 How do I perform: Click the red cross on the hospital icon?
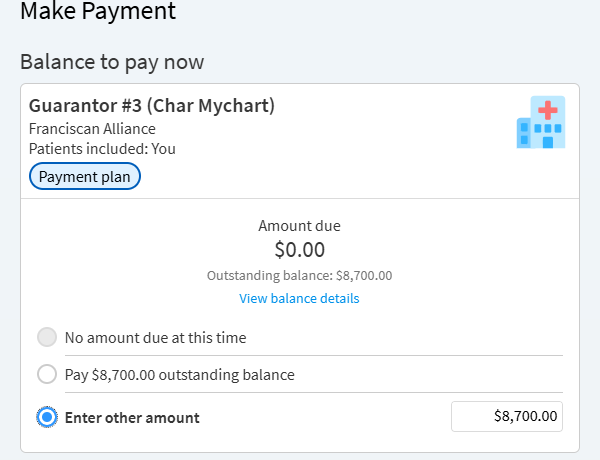tap(548, 110)
